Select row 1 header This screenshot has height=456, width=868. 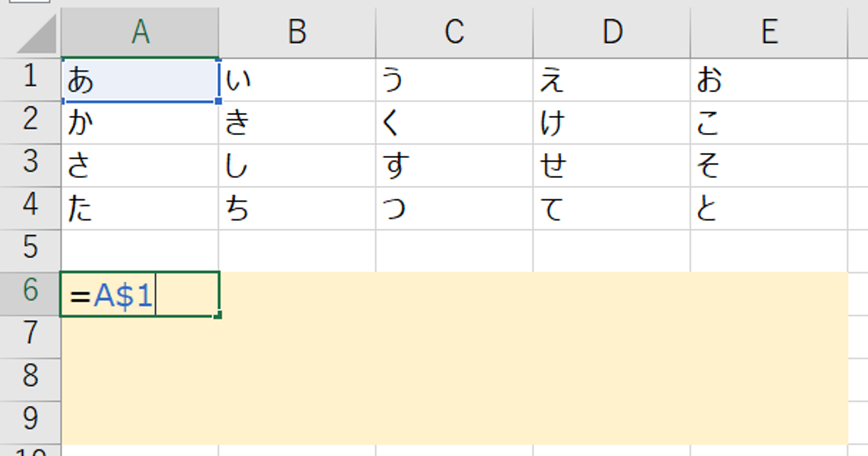click(30, 79)
